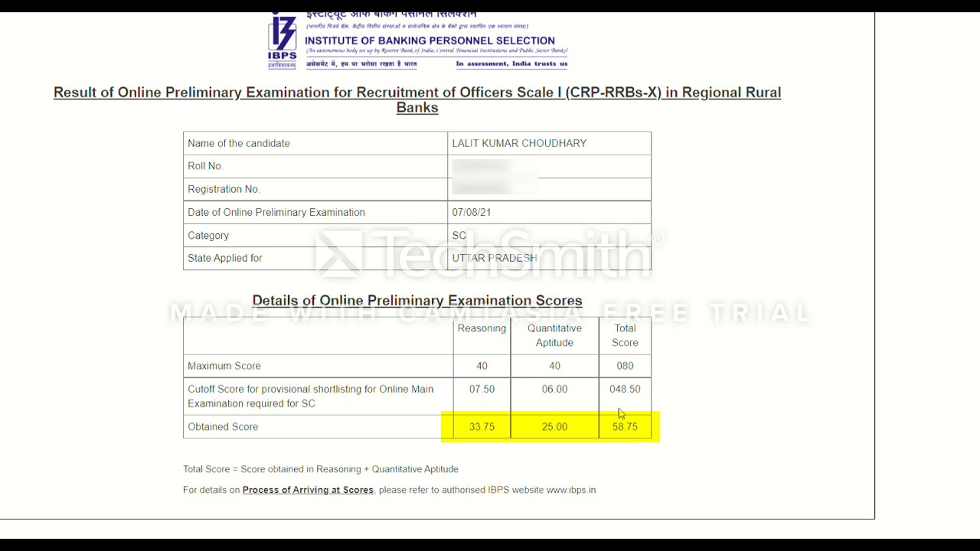Click the obtained Reasoning score 33.75

(x=482, y=427)
